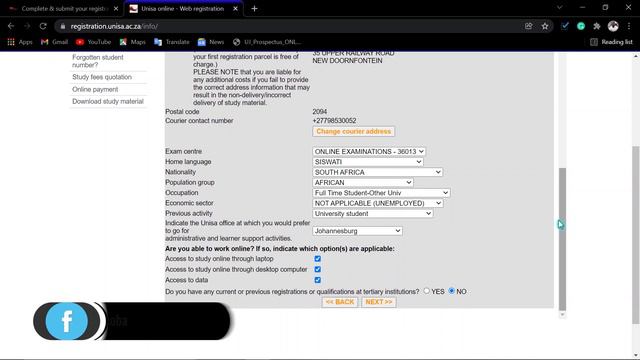Screen dimensions: 640x360
Task: Go back using browser back arrow
Action: tap(11, 26)
